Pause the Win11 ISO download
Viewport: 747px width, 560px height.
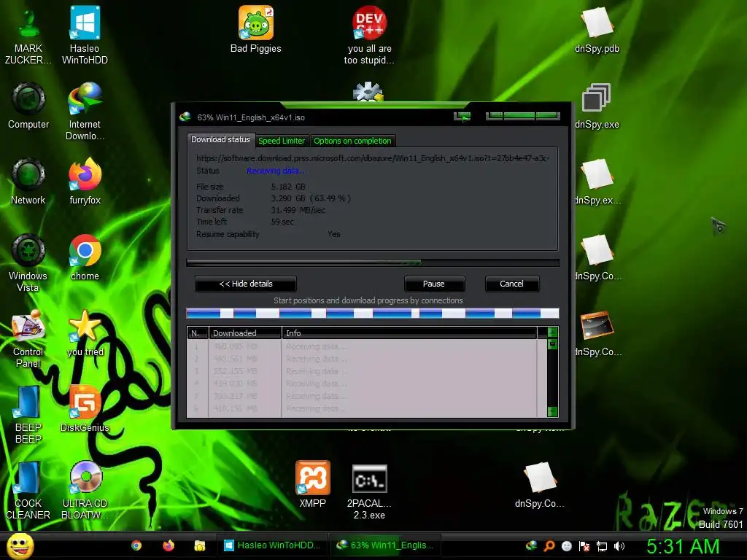(434, 284)
